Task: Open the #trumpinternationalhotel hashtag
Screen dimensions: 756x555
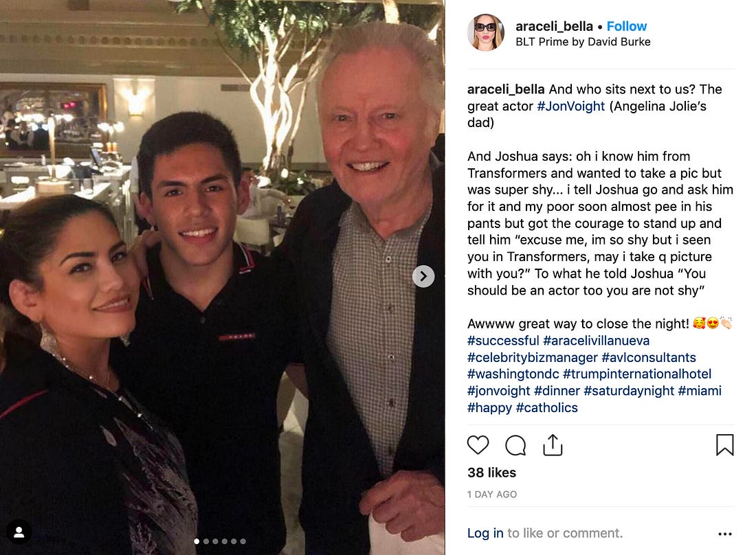Action: pyautogui.click(x=637, y=374)
